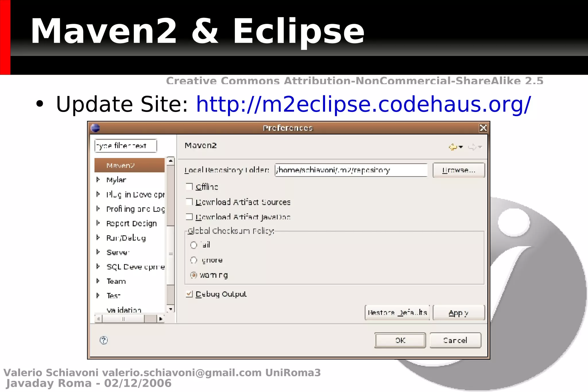Click the Local Repository Folder field
Viewport: 588px width, 392px height.
351,170
